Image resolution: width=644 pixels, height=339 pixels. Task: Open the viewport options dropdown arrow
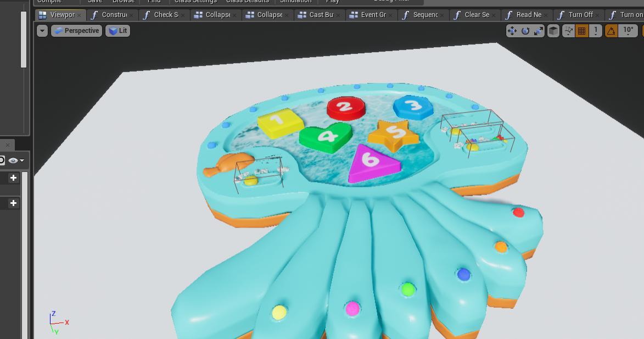pyautogui.click(x=42, y=31)
